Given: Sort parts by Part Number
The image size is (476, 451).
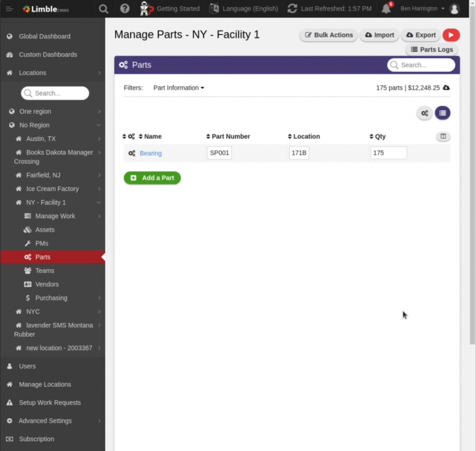Looking at the screenshot, I should point(228,137).
